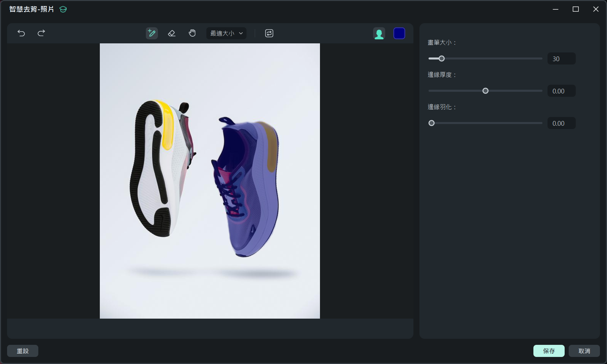Undo the last brush stroke
Screen dimensions: 607x364
21,33
